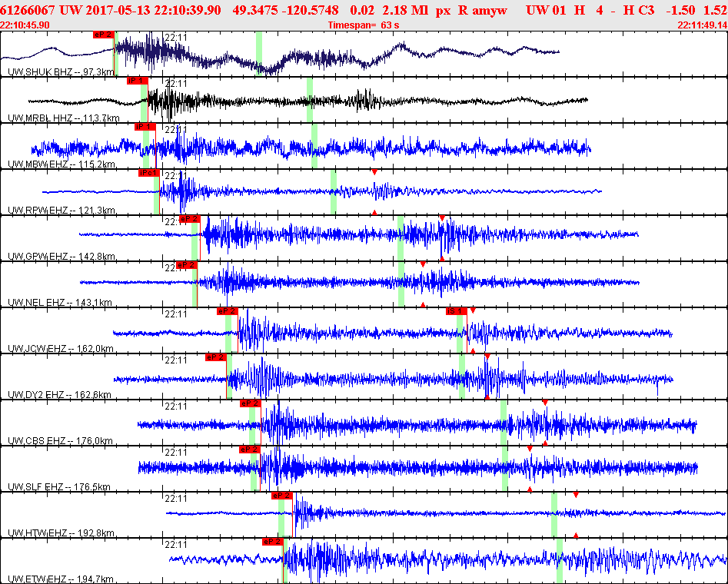Select the eP 2 pick flag on JCW trace
Image resolution: width=728 pixels, height=584 pixels.
tap(227, 311)
